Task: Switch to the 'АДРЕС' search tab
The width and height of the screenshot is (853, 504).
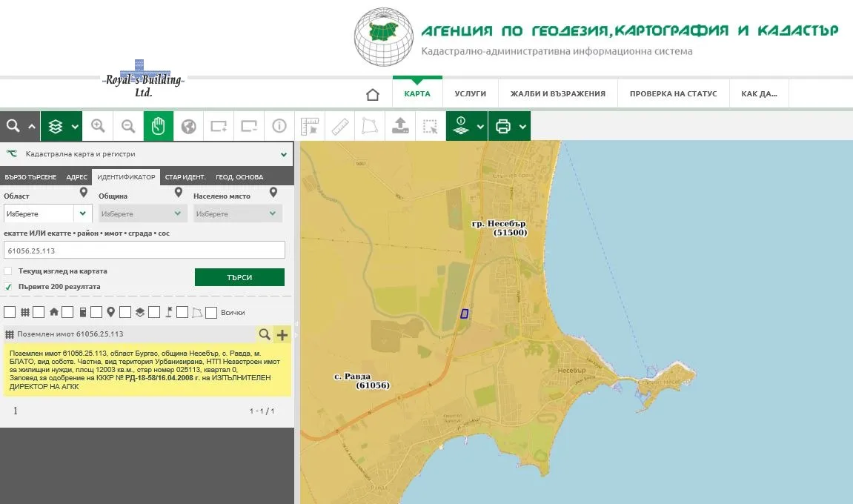Action: (x=76, y=177)
